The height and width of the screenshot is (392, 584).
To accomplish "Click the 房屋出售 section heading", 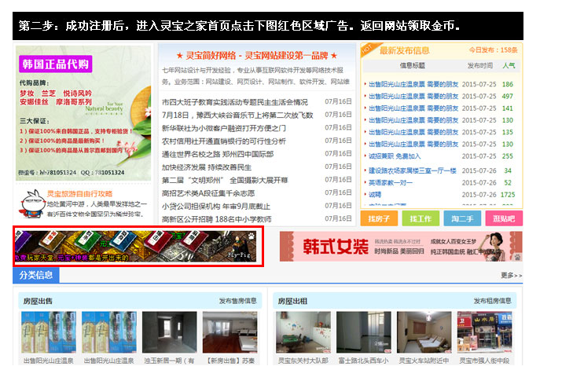I will (38, 301).
